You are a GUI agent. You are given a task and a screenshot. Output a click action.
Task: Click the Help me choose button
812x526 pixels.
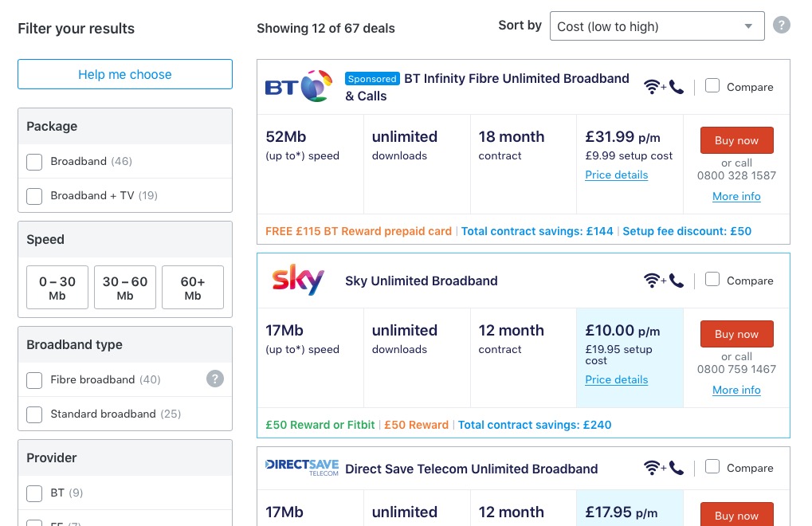click(x=125, y=74)
